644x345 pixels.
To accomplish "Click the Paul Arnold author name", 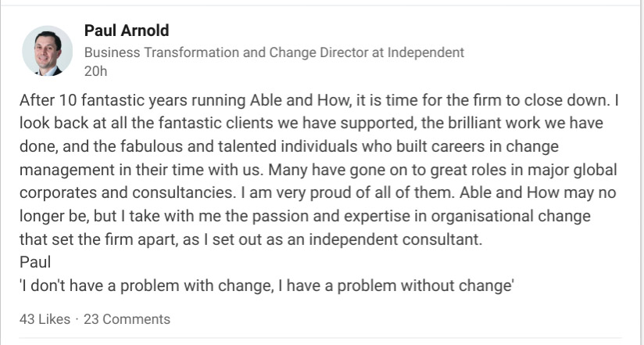I will coord(126,31).
